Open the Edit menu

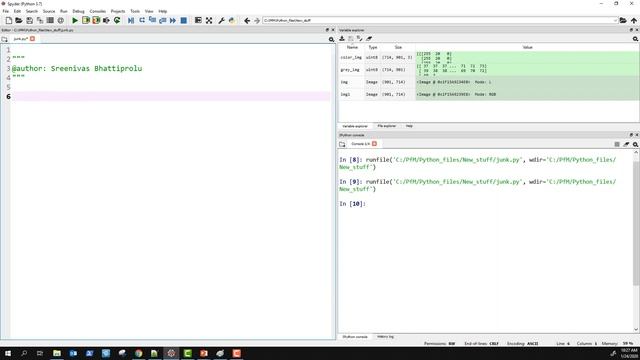17,11
